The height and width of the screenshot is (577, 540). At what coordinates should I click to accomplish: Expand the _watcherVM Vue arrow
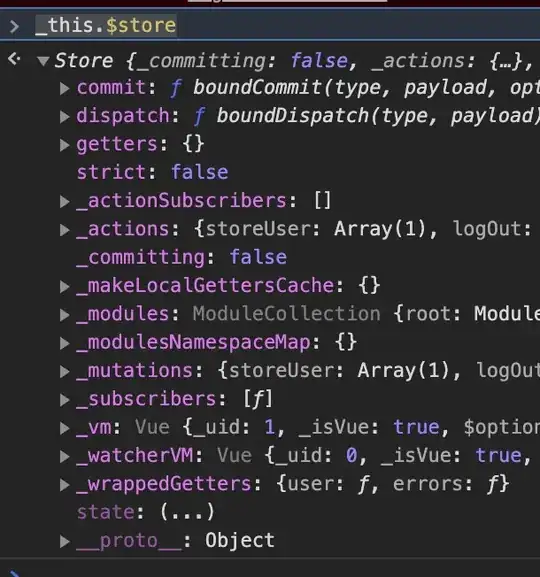(65, 457)
